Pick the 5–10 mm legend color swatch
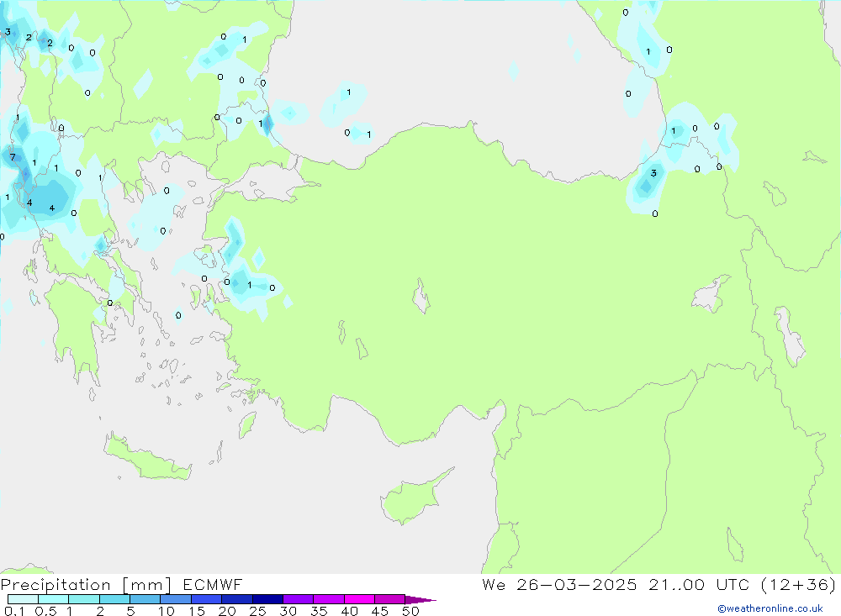Screen dimensions: 841x616 145,599
